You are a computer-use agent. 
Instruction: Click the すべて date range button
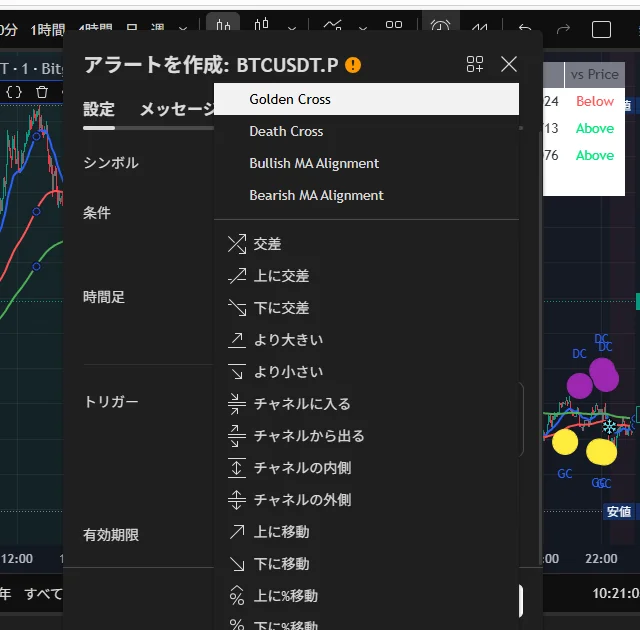click(x=42, y=594)
